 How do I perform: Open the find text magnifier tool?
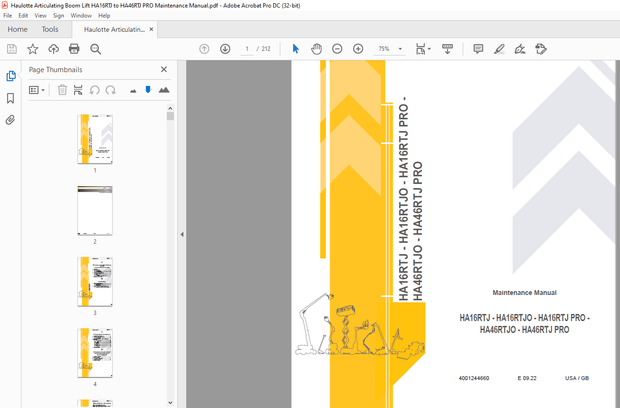tap(95, 49)
